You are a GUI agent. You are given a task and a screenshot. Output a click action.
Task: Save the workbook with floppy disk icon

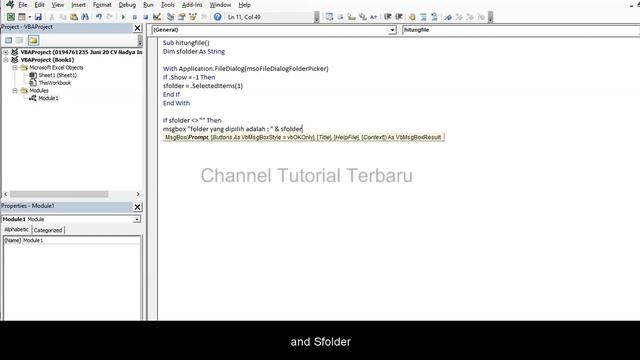tap(38, 17)
